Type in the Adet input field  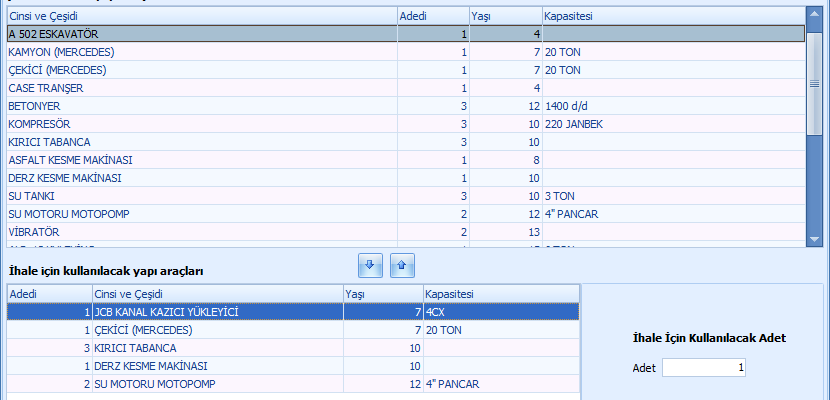[704, 368]
